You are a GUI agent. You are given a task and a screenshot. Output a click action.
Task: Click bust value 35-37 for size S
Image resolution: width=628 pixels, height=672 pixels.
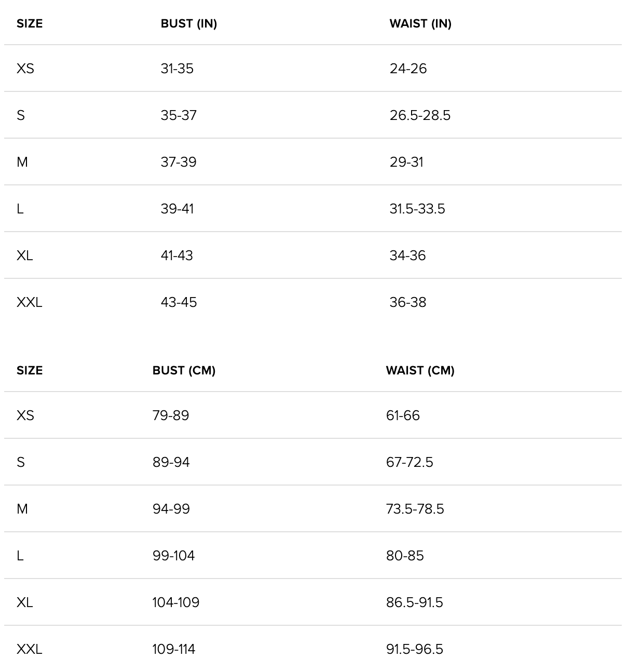179,115
